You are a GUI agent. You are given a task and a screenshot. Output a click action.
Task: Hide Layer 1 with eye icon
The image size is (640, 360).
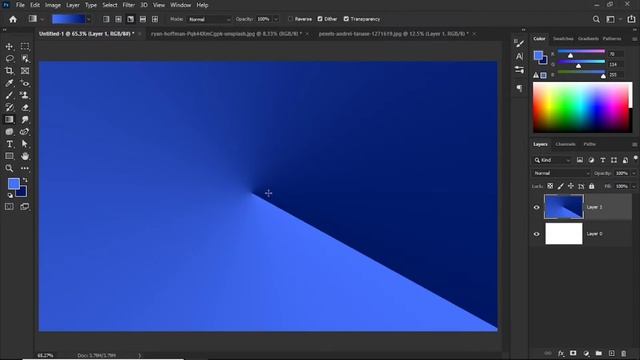(537, 207)
